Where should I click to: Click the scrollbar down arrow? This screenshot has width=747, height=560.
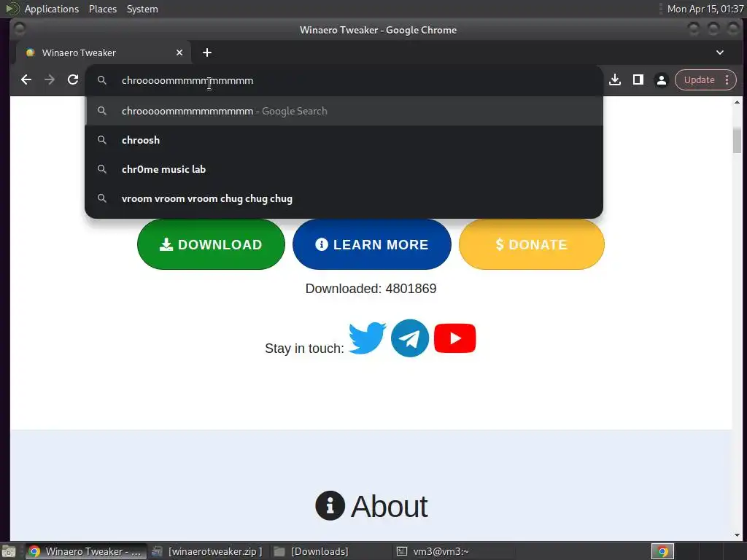tap(737, 535)
